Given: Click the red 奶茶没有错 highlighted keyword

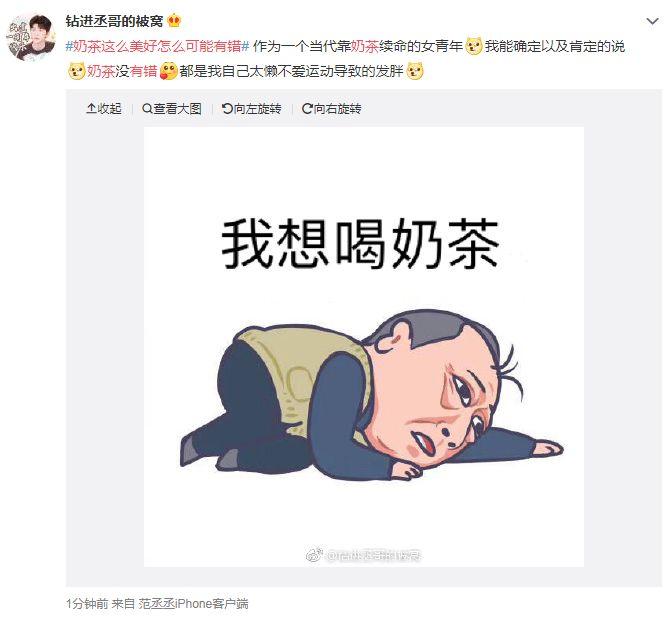Looking at the screenshot, I should [122, 71].
